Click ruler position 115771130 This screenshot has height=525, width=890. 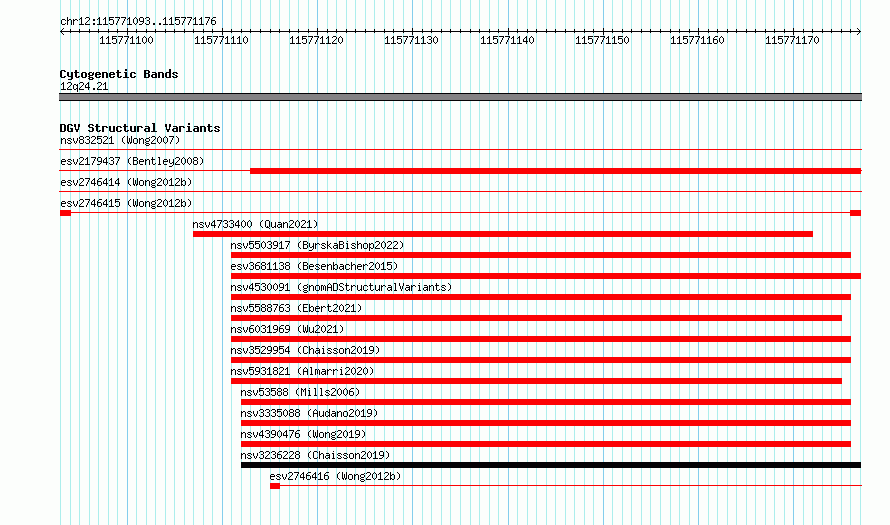tap(411, 40)
